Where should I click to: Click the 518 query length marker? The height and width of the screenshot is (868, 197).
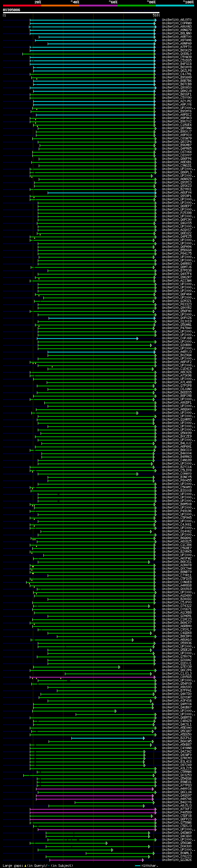coord(155,15)
